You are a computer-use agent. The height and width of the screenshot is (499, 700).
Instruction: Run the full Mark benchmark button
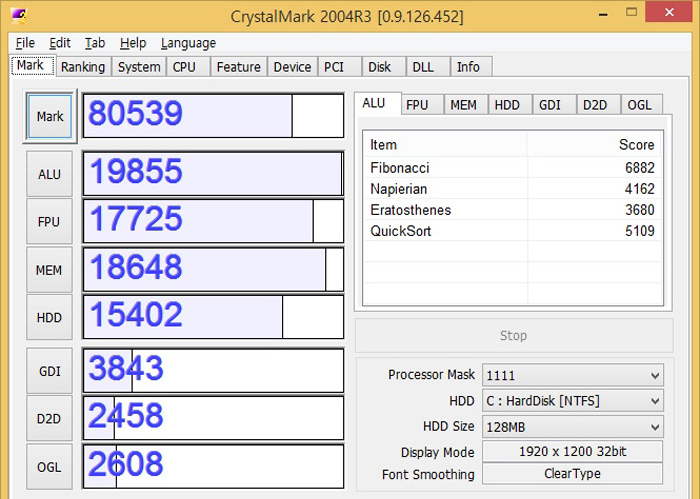tap(50, 116)
